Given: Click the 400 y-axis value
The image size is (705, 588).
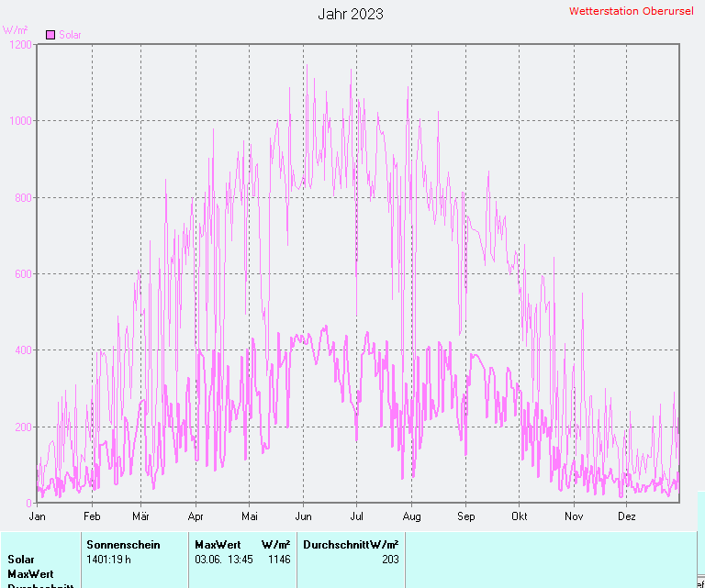Looking at the screenshot, I should (23, 349).
